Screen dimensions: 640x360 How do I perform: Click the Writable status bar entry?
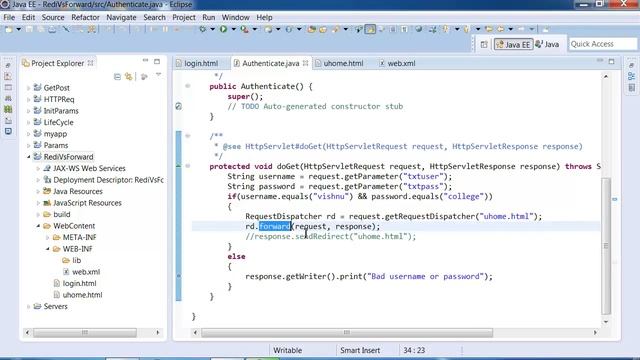coord(287,351)
